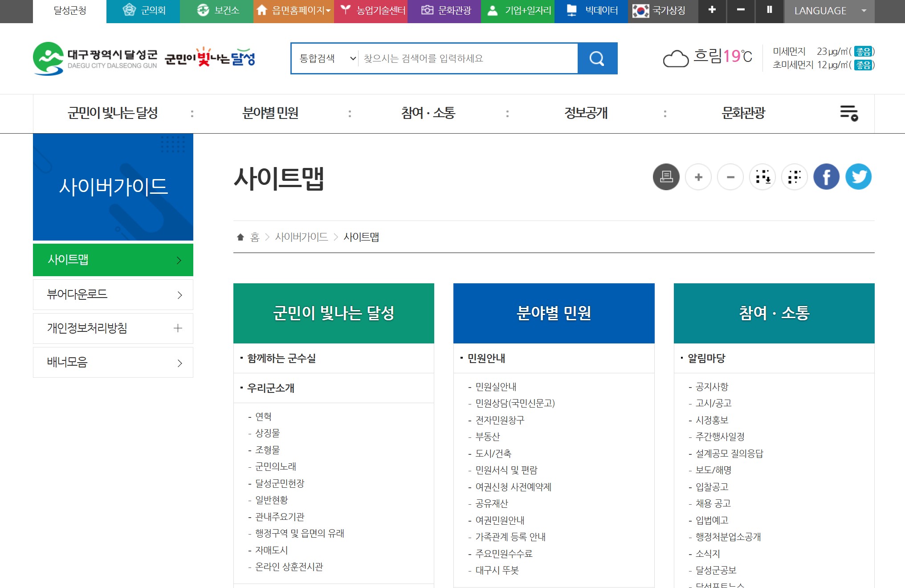Screen dimensions: 905x588
Task: Click the breadcrumb home icon
Action: [x=241, y=237]
